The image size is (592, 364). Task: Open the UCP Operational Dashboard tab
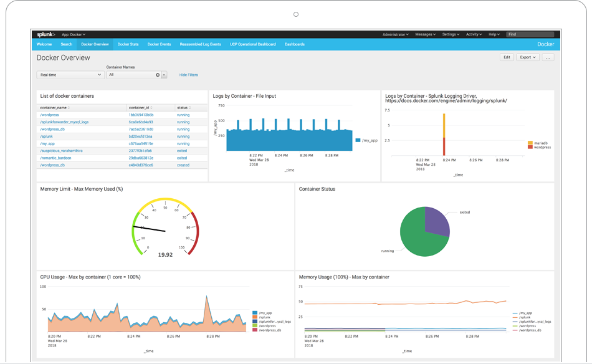tap(253, 44)
